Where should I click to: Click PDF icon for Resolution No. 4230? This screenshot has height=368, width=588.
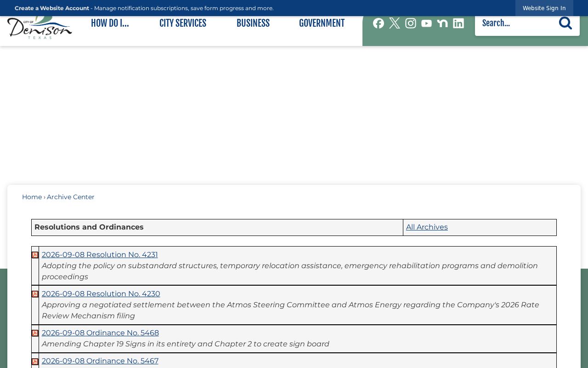[35, 294]
